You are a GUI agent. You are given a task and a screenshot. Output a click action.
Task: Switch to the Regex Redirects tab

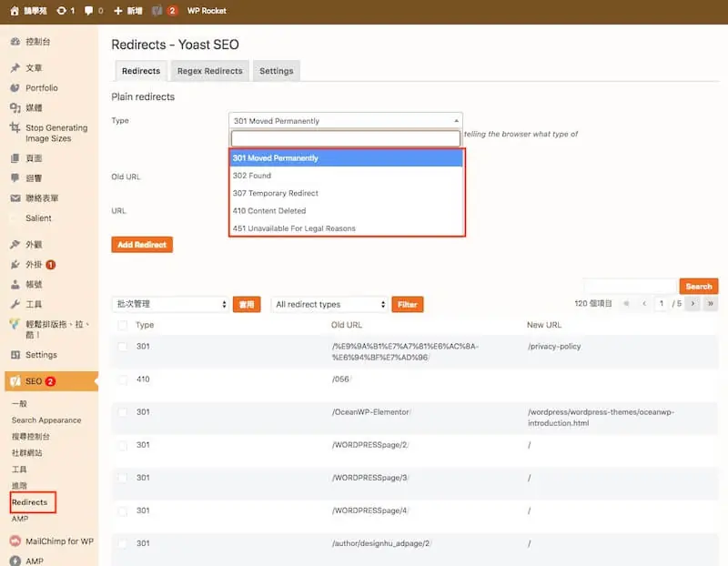tap(210, 71)
